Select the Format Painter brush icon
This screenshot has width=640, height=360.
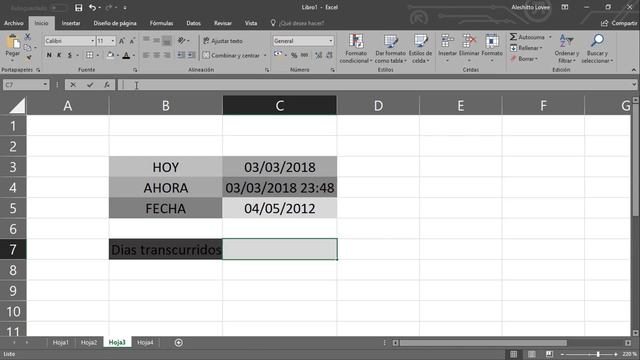(x=28, y=58)
